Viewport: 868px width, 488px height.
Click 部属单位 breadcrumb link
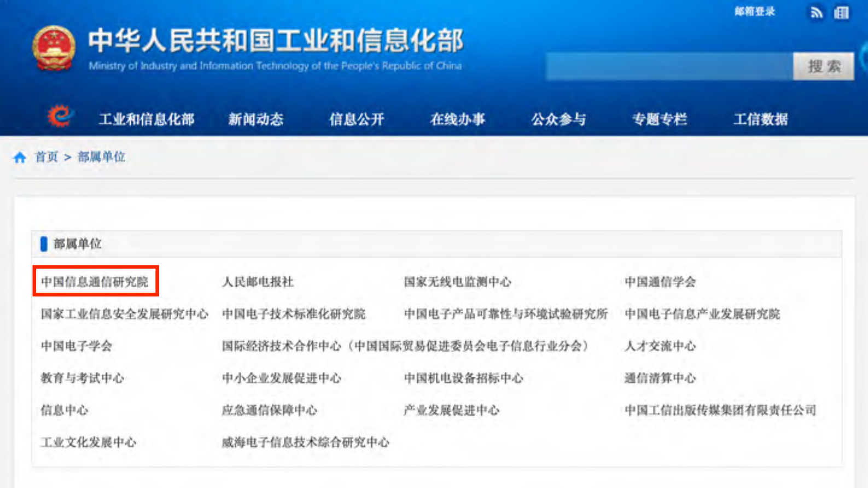click(x=102, y=157)
